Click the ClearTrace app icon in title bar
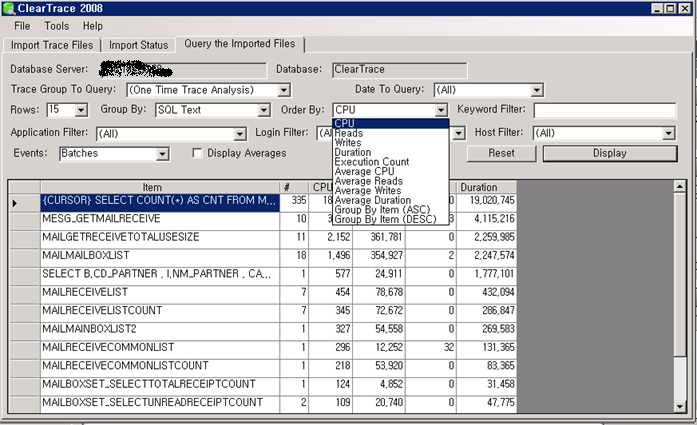Viewport: 697px width, 425px height. coord(8,8)
